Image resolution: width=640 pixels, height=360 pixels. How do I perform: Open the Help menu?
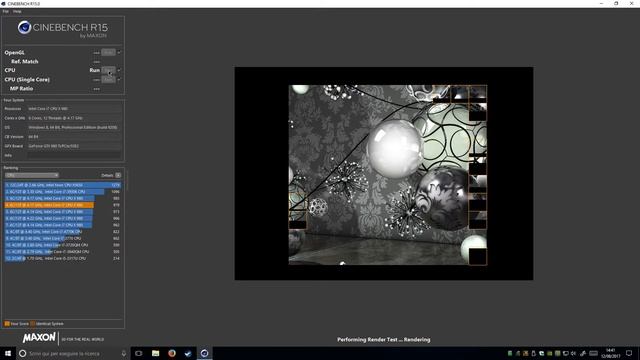[x=17, y=11]
